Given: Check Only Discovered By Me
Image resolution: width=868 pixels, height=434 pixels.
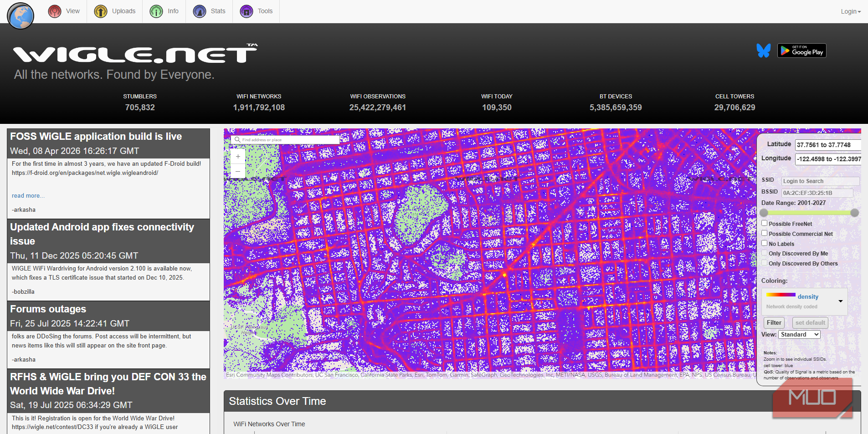Looking at the screenshot, I should [765, 253].
